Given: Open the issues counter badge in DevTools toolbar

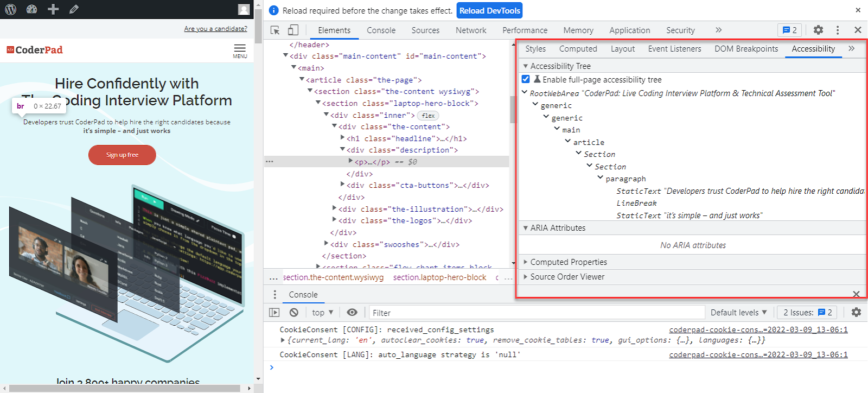Looking at the screenshot, I should click(790, 30).
